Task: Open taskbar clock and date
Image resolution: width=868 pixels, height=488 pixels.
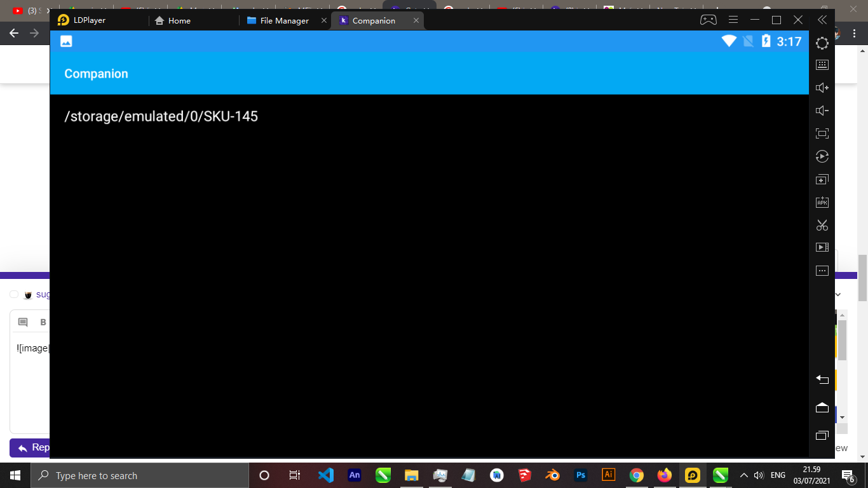Action: (x=811, y=475)
